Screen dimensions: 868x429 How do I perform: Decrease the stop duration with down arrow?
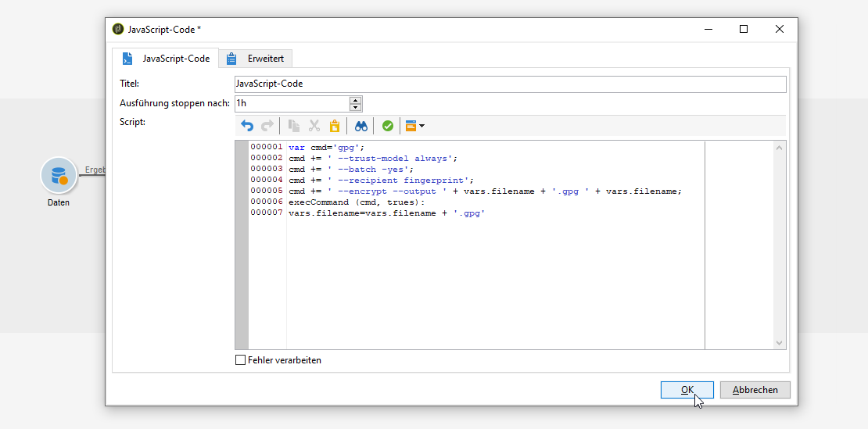[356, 107]
